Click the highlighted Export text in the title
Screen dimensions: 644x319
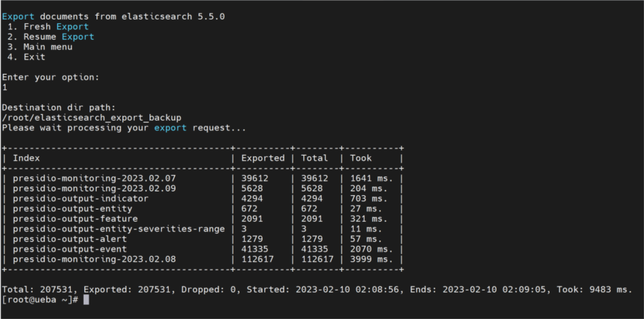pos(18,16)
